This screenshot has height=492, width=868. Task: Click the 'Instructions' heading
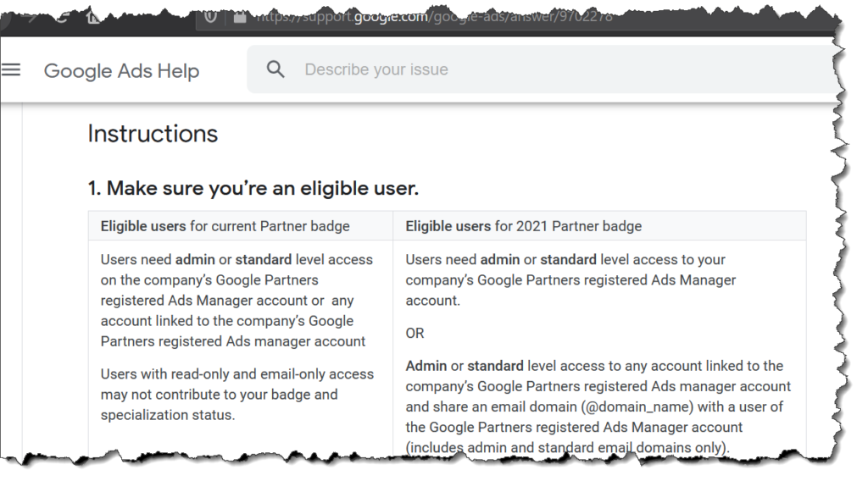coord(153,134)
